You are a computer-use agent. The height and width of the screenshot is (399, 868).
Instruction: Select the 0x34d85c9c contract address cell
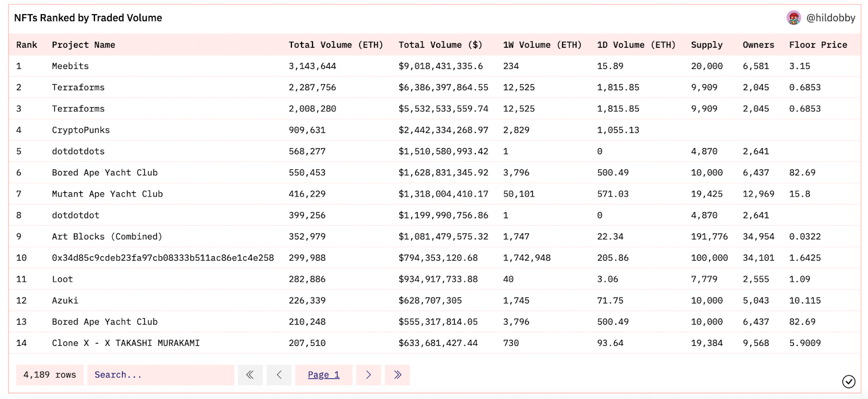click(x=163, y=258)
